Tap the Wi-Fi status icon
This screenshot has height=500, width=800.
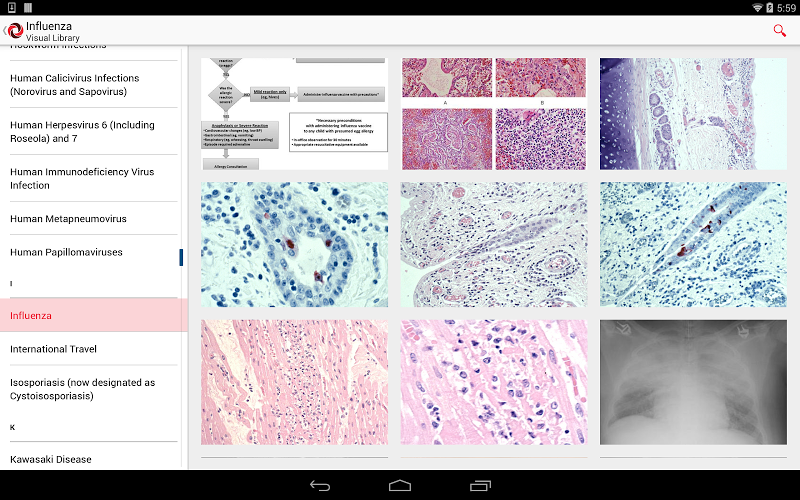point(757,8)
